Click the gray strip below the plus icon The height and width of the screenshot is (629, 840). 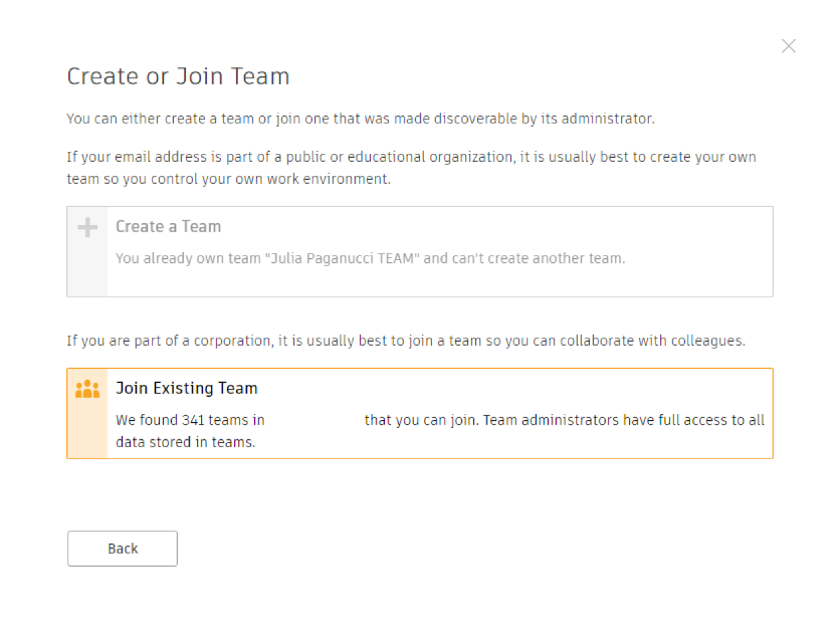pos(87,269)
